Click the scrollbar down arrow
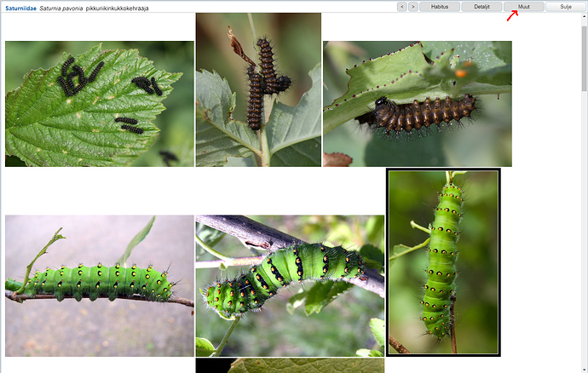The image size is (588, 373). pyautogui.click(x=585, y=370)
